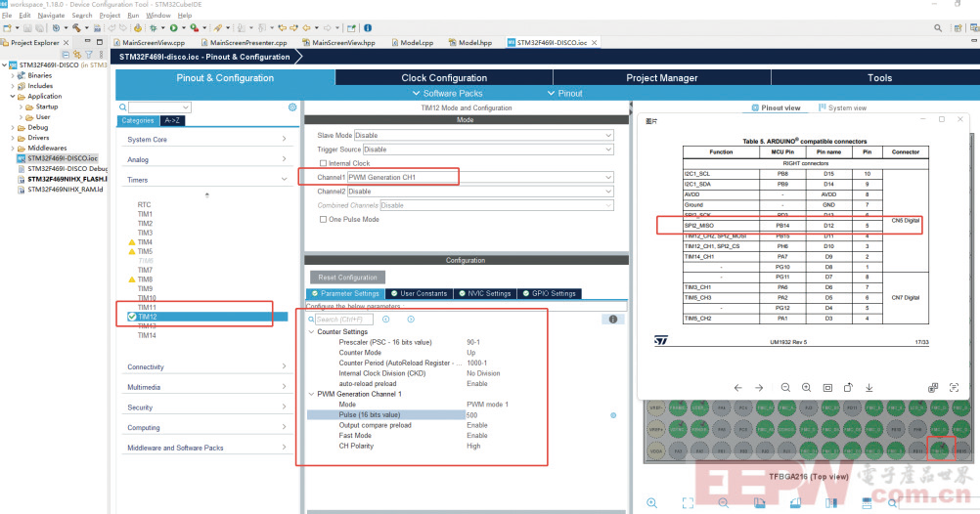Click the magnifier Search icon at the top right
The height and width of the screenshot is (514, 980).
click(938, 28)
